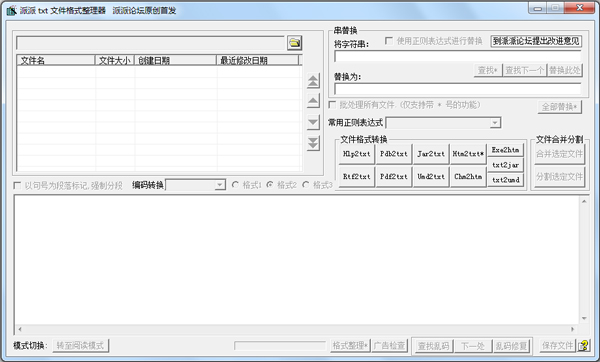Click the 广告检查 button

tap(390, 346)
